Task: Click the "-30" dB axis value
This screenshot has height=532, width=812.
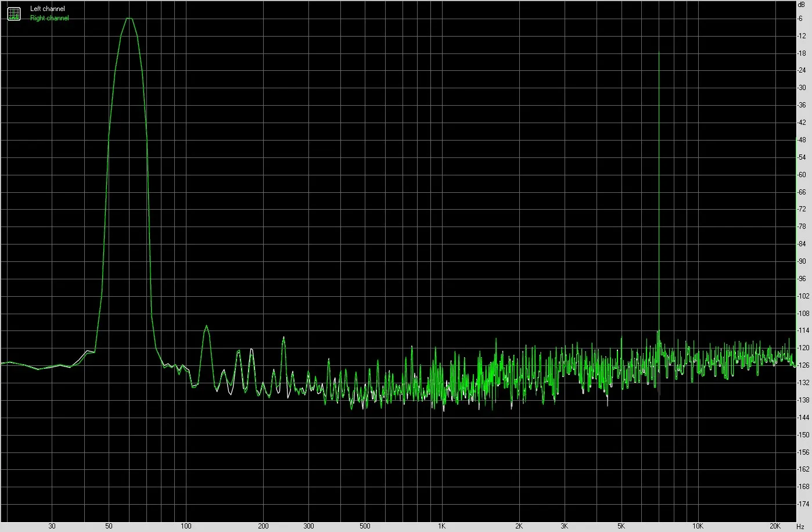Action: point(802,88)
